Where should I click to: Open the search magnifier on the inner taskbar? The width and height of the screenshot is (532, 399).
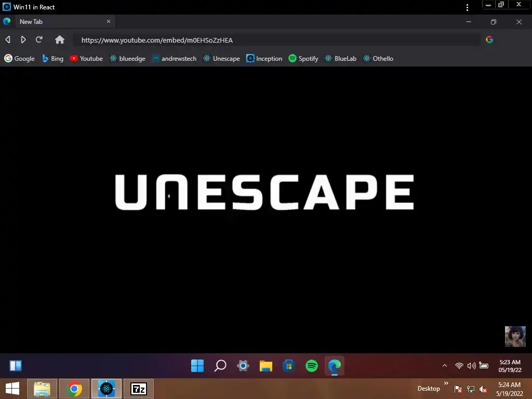(220, 366)
